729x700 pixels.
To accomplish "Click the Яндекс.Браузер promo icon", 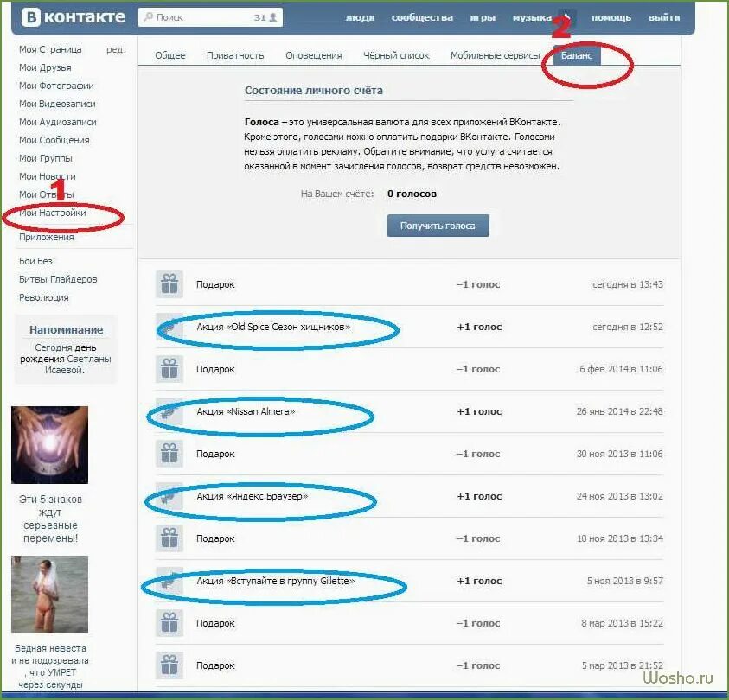I will pos(169,496).
